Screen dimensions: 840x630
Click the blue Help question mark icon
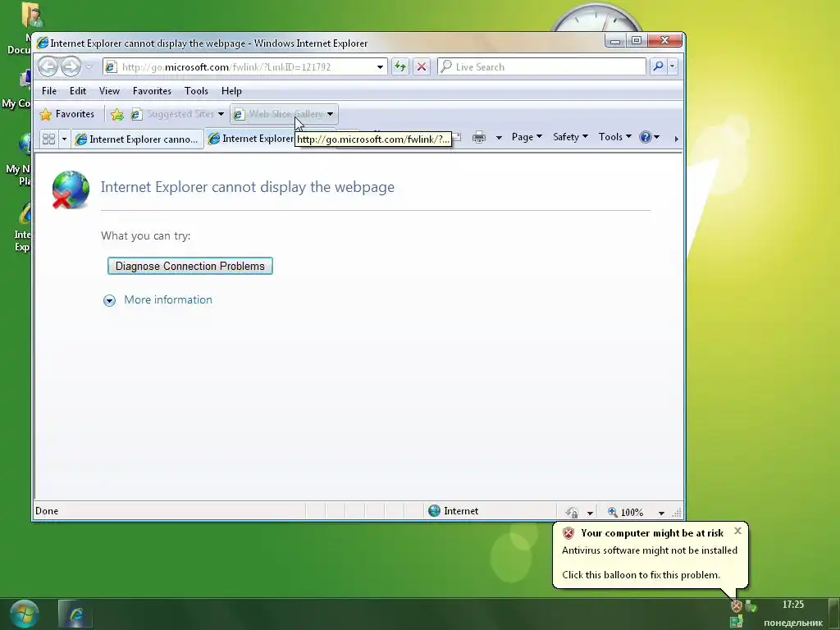tap(646, 137)
